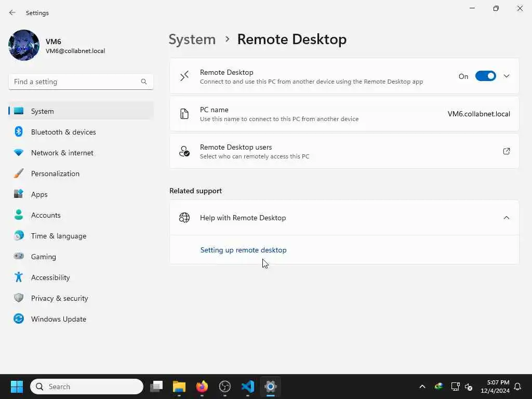Collapse the Help with Remote Desktop section
The image size is (532, 399).
click(x=506, y=218)
